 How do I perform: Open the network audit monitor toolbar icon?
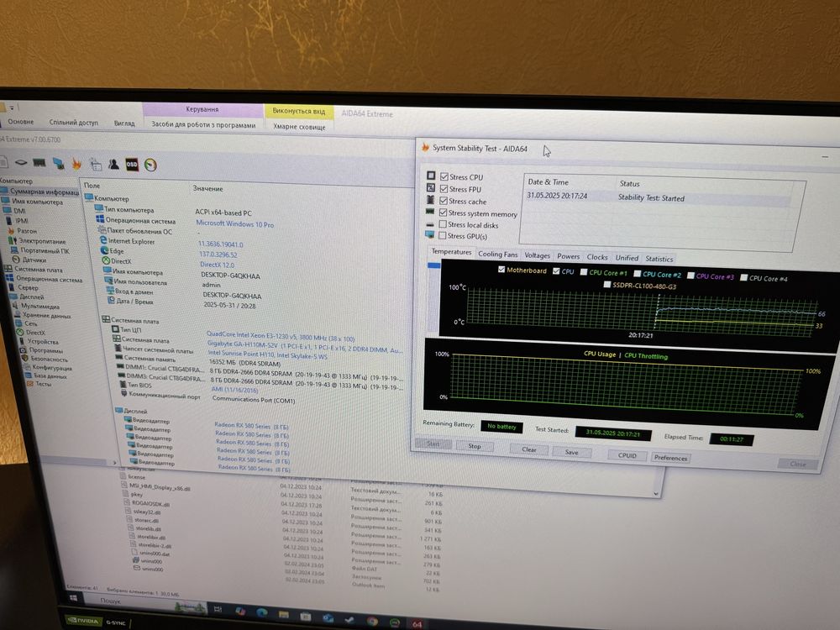[59, 164]
